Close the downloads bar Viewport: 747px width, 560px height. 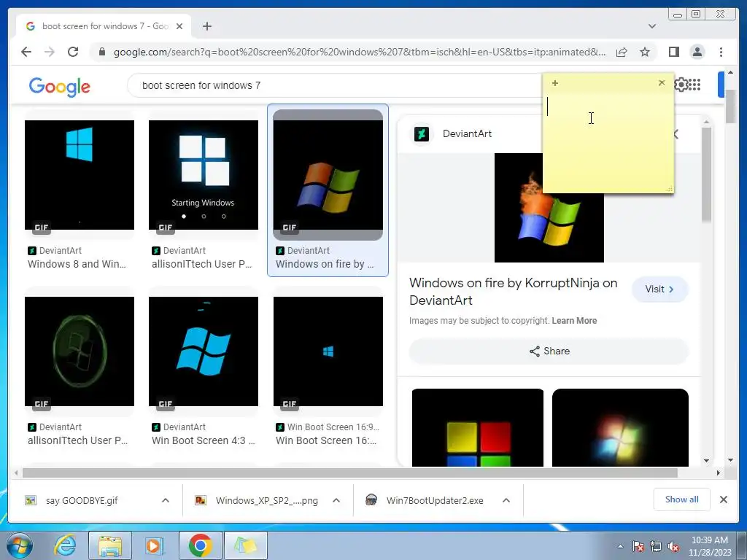click(723, 499)
